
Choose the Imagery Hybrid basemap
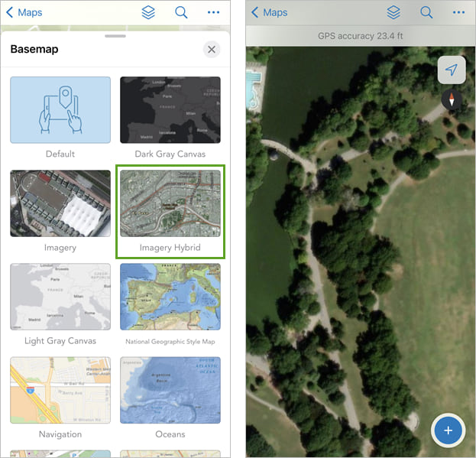(170, 203)
